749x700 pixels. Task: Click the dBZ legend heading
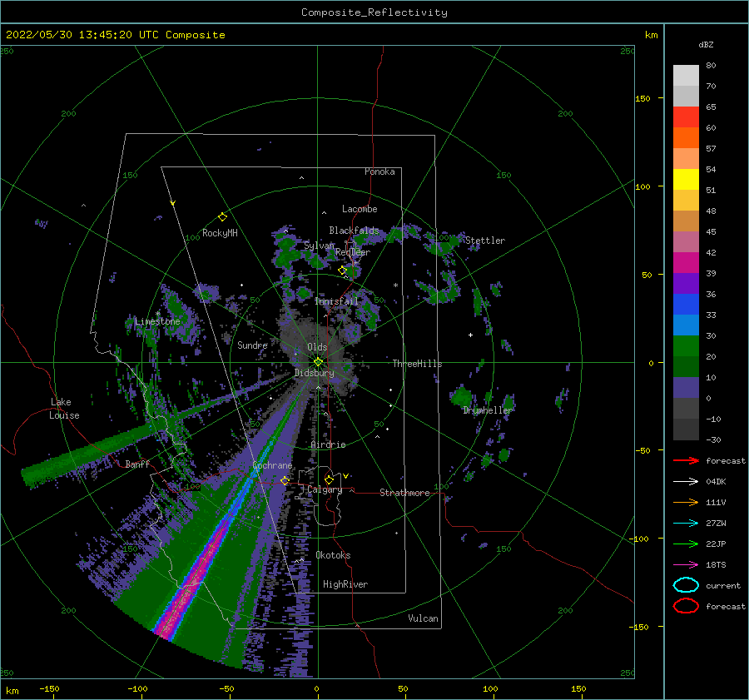(706, 45)
